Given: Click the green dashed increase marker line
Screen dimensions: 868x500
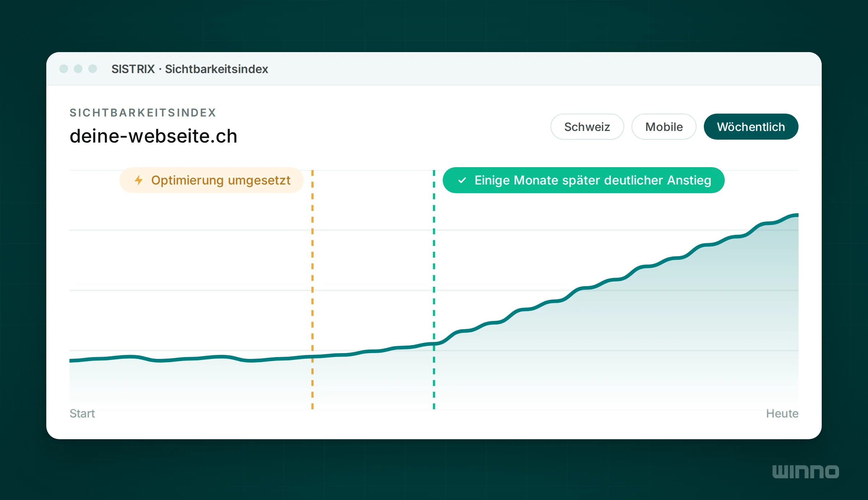Looking at the screenshot, I should (x=434, y=289).
